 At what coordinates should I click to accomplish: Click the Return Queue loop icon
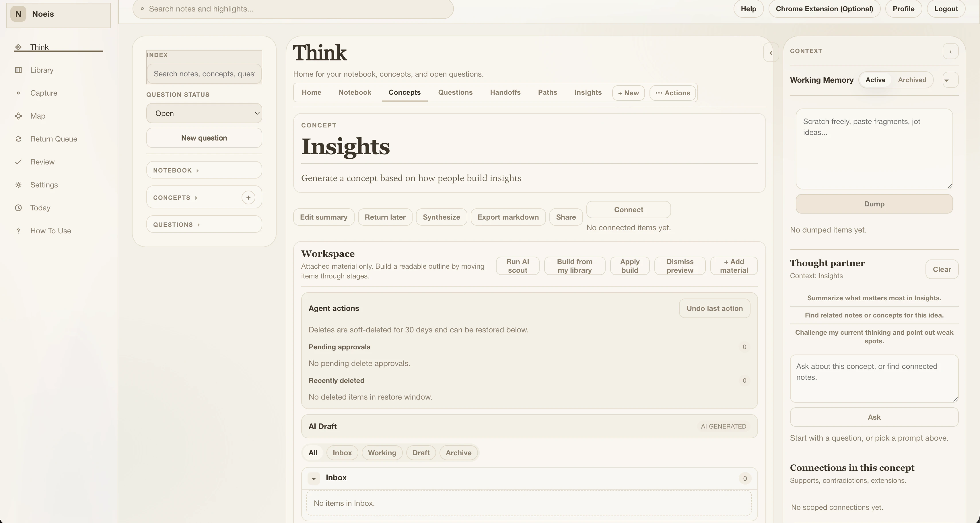pos(18,139)
